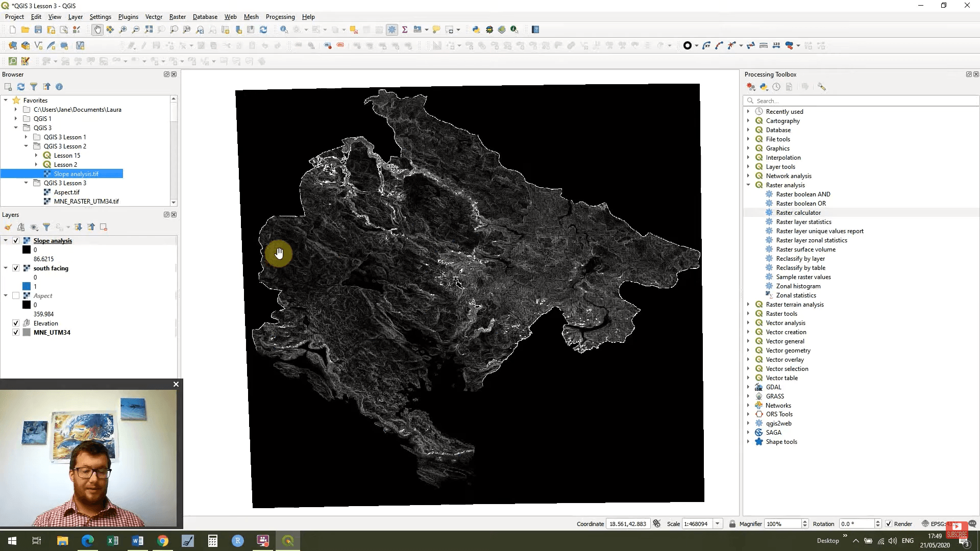Image resolution: width=980 pixels, height=551 pixels.
Task: Select the Pan Map hand tool
Action: pyautogui.click(x=97, y=30)
